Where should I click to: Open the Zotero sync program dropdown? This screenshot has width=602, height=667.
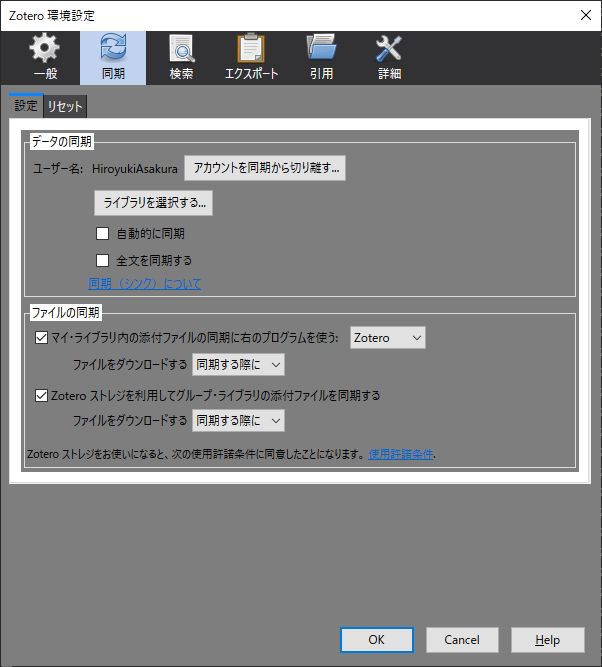click(388, 338)
